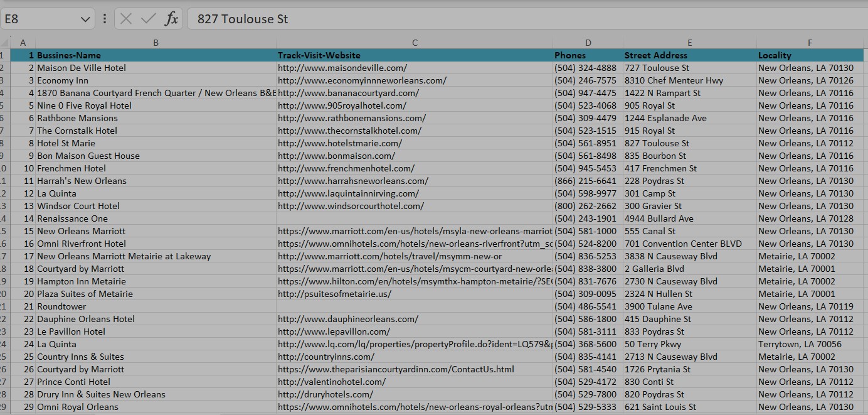Select the Prince Conti Hotel cell

[x=156, y=382]
